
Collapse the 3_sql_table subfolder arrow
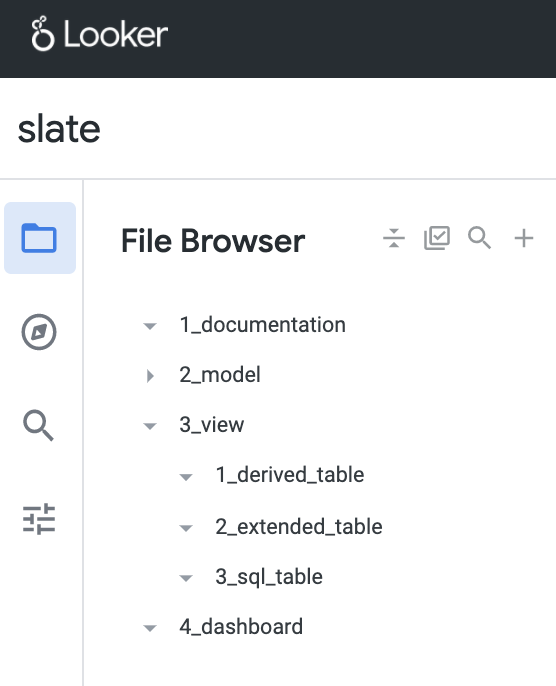(x=186, y=578)
